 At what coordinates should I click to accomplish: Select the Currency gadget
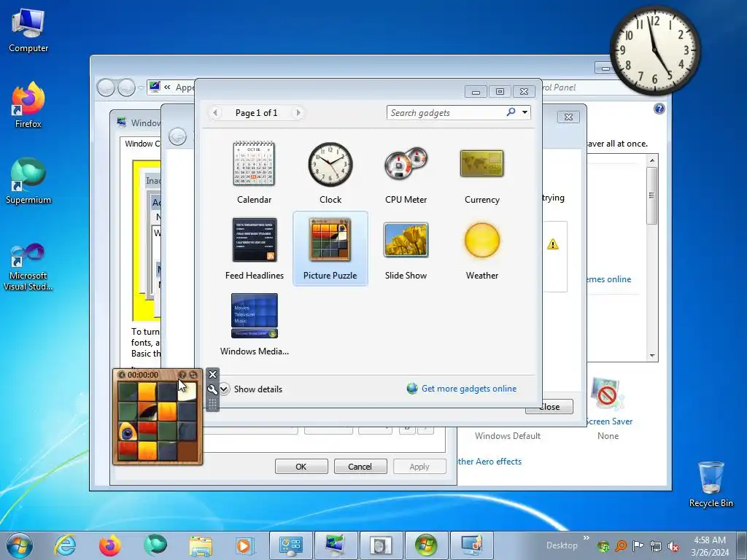coord(481,173)
